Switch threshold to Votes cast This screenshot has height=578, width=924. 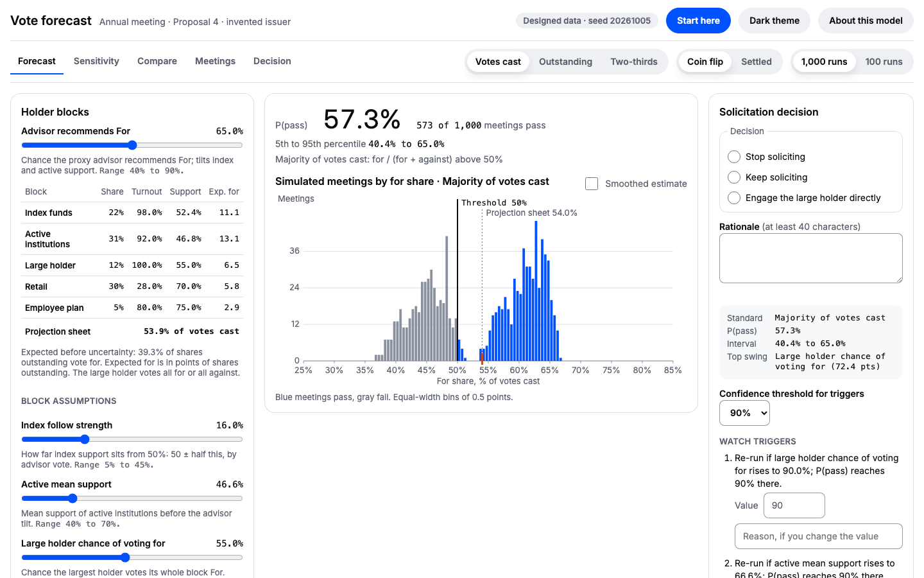tap(498, 62)
